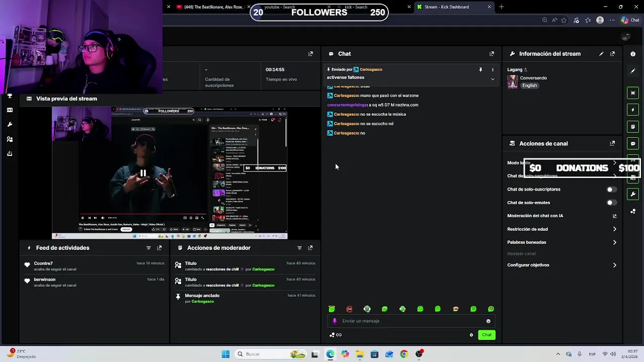Image resolution: width=644 pixels, height=362 pixels.
Task: Open the wrench icon in left sidebar
Action: (x=10, y=124)
